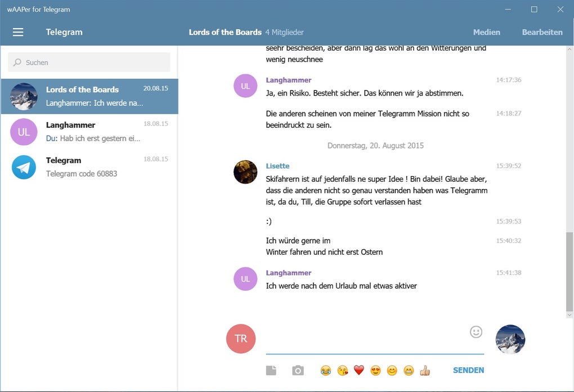Image resolution: width=574 pixels, height=392 pixels.
Task: Insert the blowing kiss emoji
Action: (x=343, y=371)
